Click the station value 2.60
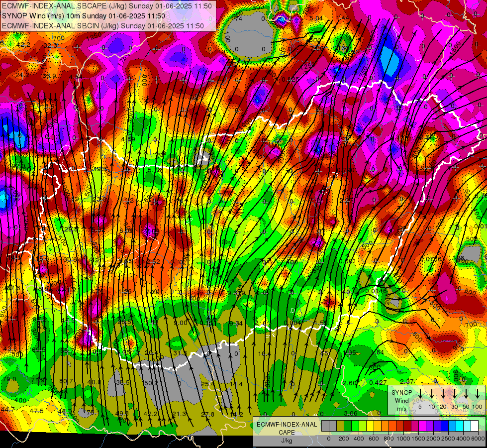487x448 pixels. [x=350, y=383]
